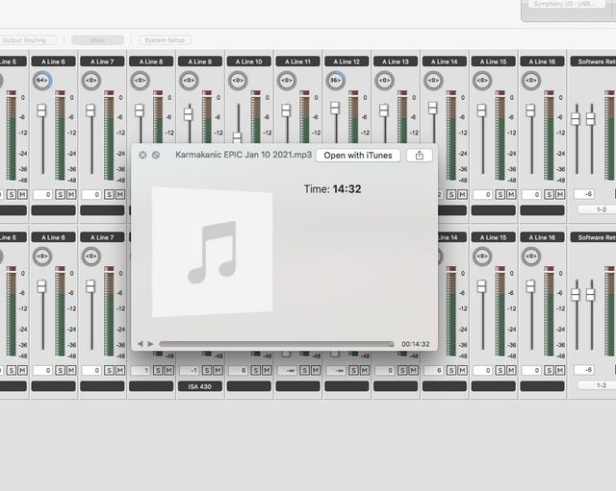Solo A Line 6 in the upper mixer

(60, 194)
